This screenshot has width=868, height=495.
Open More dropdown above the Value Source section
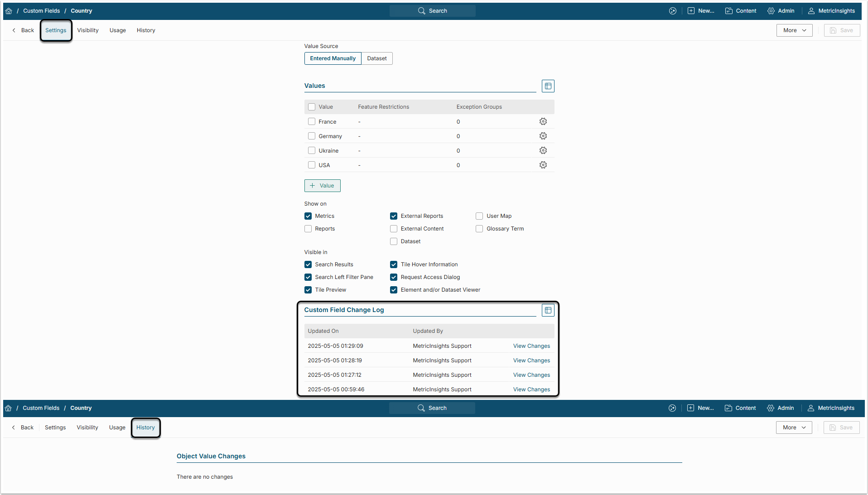[x=794, y=30]
